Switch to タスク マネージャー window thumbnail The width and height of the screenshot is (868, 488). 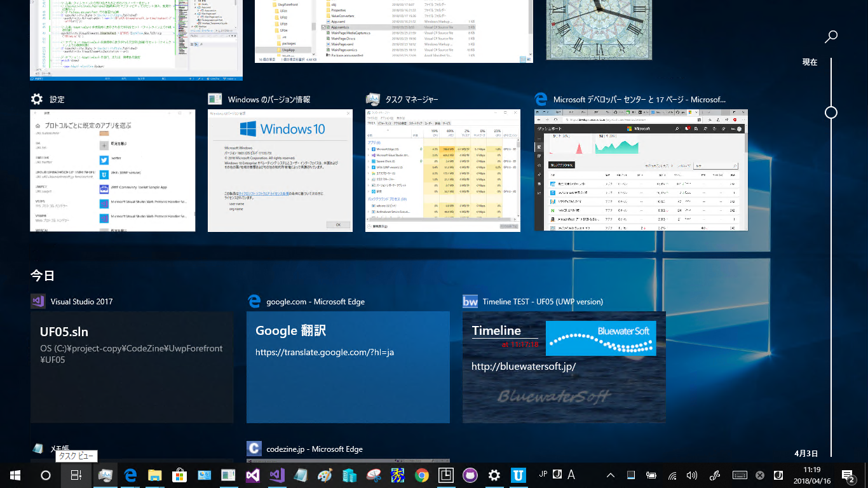[443, 170]
